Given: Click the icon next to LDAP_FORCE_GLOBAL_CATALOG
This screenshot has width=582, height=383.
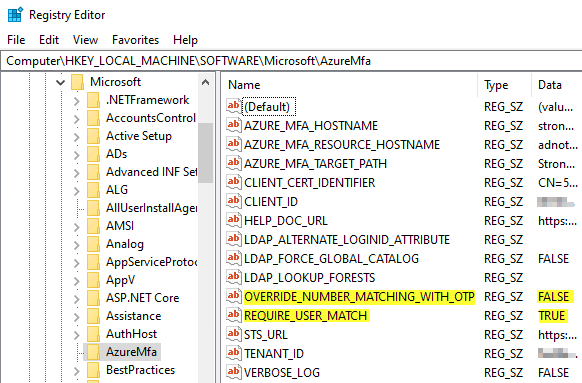Looking at the screenshot, I should 233,258.
